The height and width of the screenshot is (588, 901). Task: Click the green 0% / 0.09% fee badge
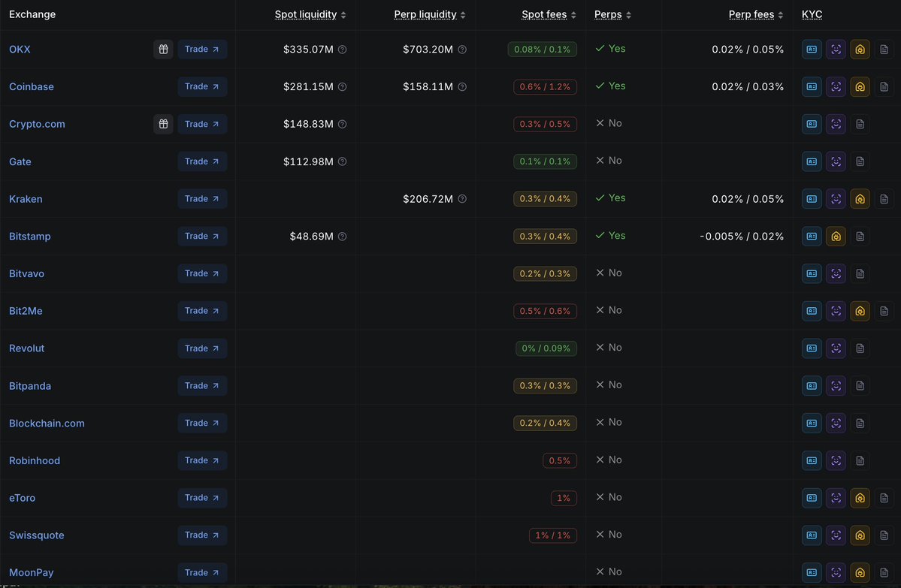546,348
